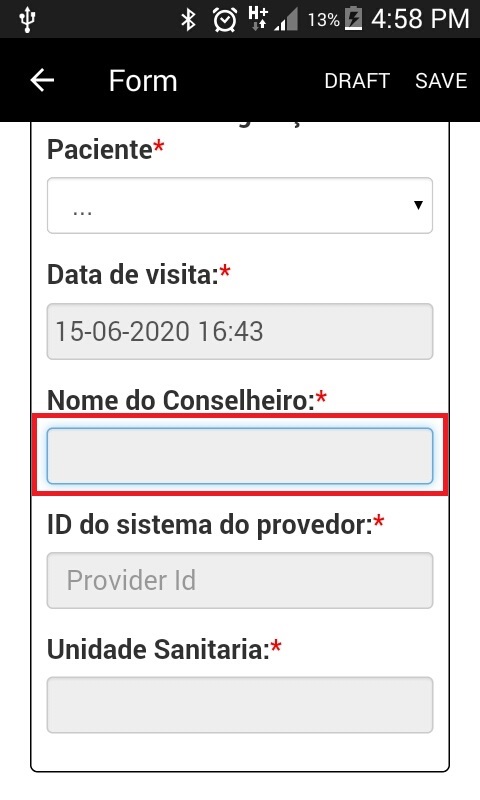Tap the Provider Id input field
The width and height of the screenshot is (480, 800).
point(240,581)
